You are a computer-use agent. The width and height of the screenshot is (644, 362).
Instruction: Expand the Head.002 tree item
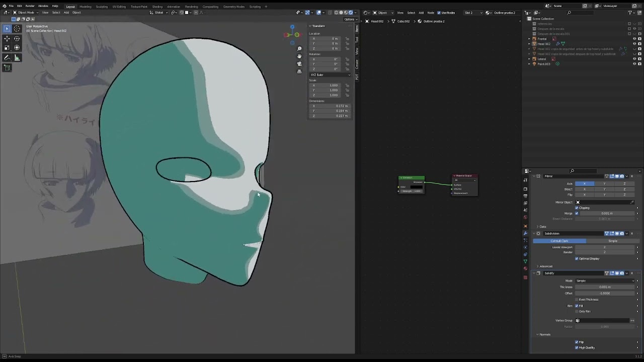point(530,44)
